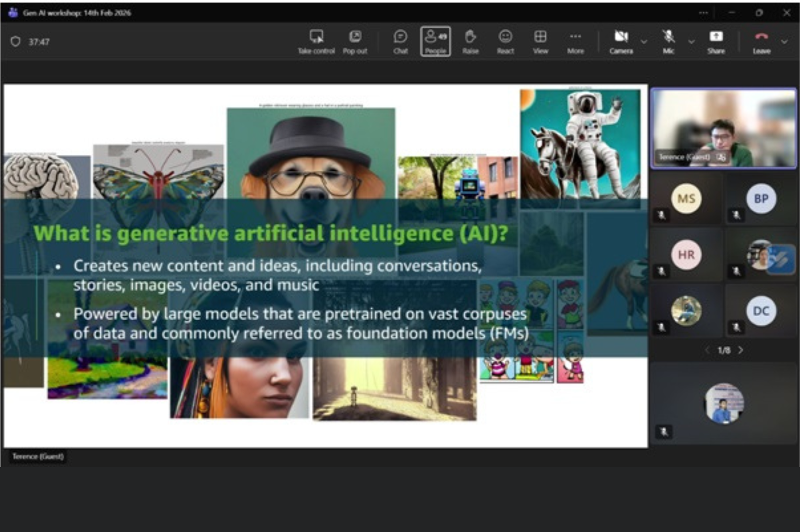The height and width of the screenshot is (532, 800).
Task: Raise your hand in the meeting
Action: pos(470,37)
